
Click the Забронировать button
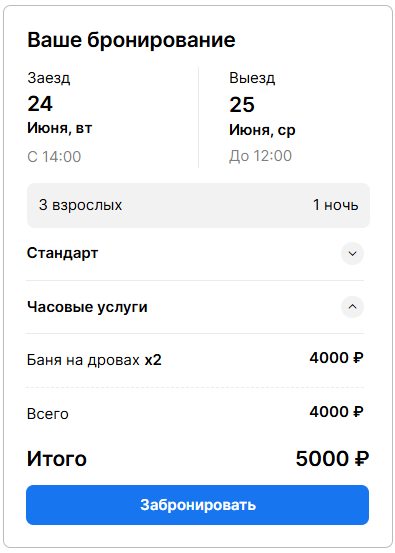click(x=198, y=505)
